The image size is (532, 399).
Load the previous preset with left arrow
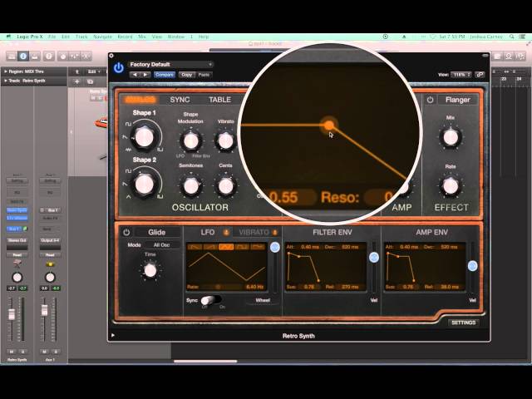135,75
